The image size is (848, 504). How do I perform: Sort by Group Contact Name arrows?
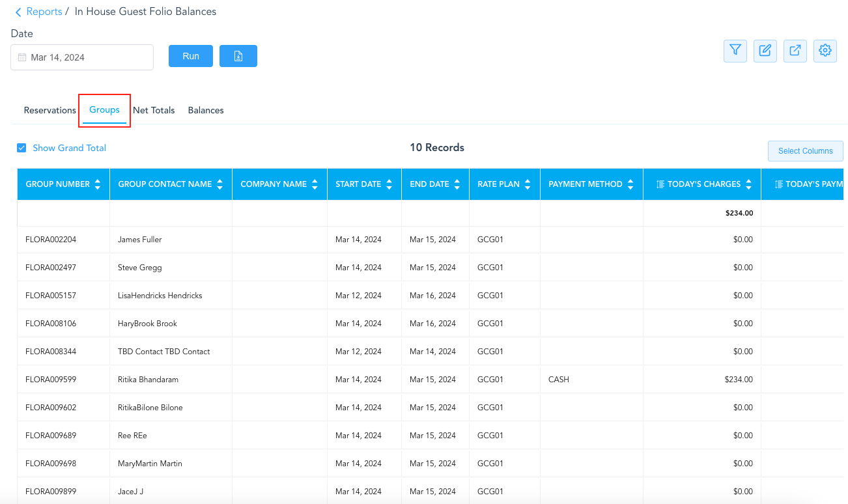coord(220,184)
